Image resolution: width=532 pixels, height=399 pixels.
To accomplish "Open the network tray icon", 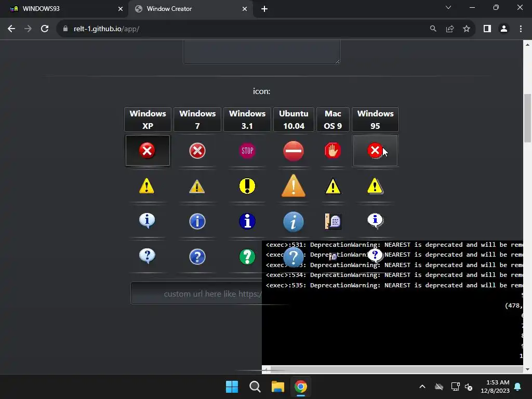I will 455,387.
